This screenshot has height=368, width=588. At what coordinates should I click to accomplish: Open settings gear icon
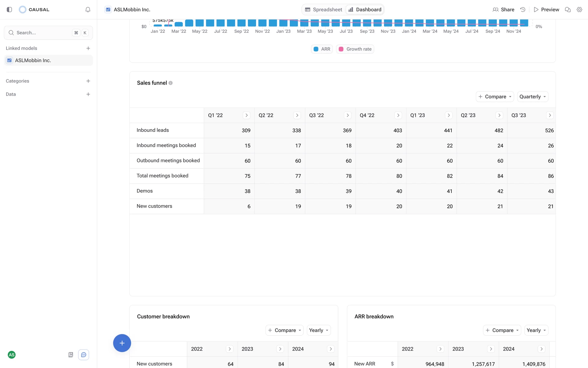[x=579, y=10]
